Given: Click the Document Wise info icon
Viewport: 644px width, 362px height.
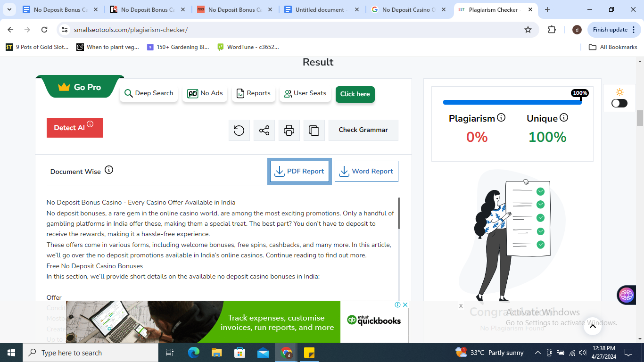Looking at the screenshot, I should point(109,170).
